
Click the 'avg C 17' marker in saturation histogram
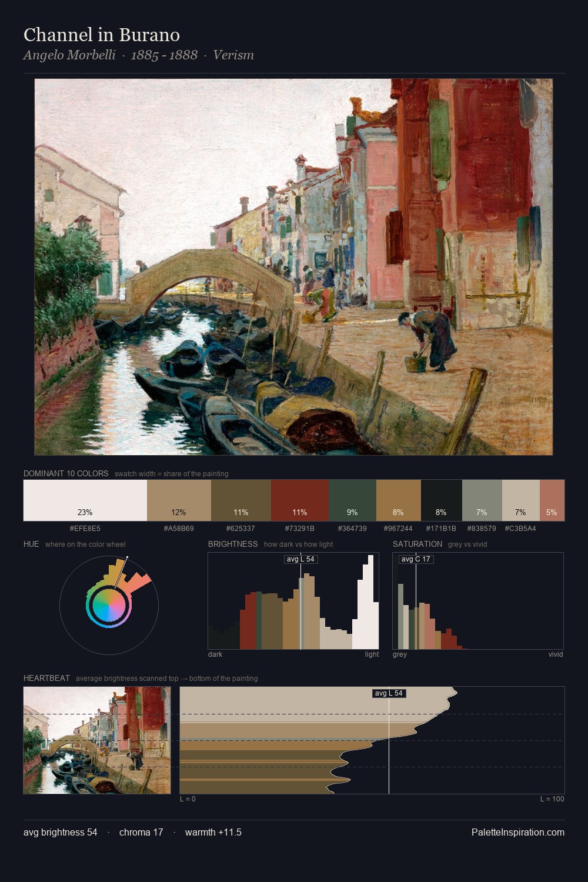click(416, 559)
